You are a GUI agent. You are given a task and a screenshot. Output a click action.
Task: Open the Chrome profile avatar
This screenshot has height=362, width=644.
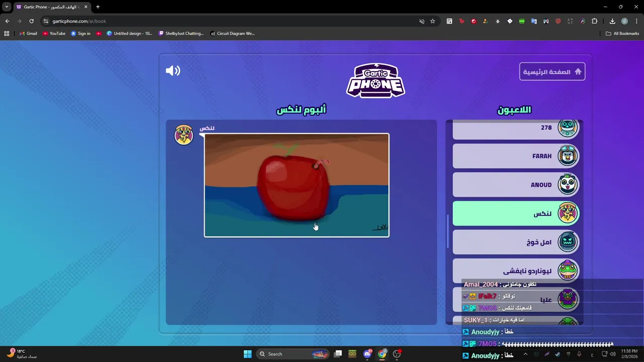tap(624, 21)
